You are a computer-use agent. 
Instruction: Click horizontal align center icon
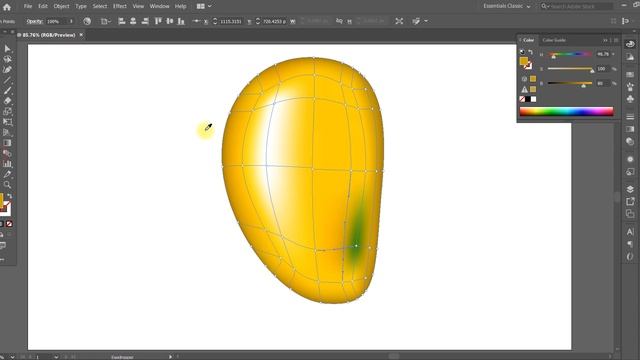click(133, 21)
